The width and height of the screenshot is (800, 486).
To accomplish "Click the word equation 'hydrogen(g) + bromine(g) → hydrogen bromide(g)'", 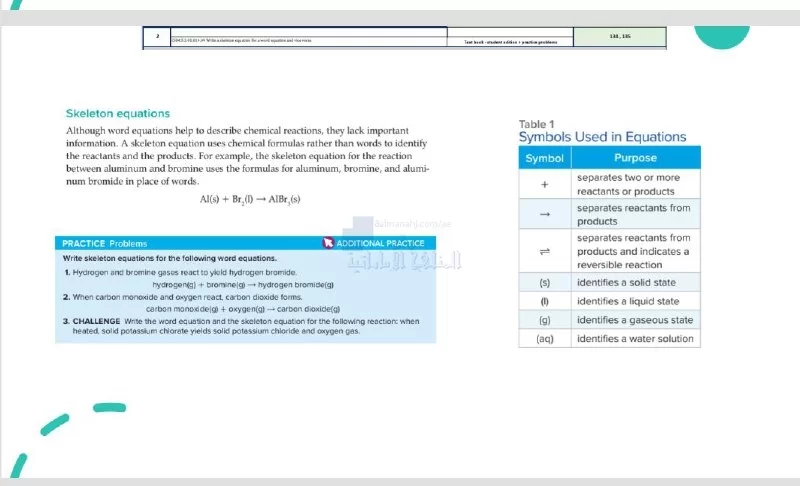I will [x=243, y=285].
